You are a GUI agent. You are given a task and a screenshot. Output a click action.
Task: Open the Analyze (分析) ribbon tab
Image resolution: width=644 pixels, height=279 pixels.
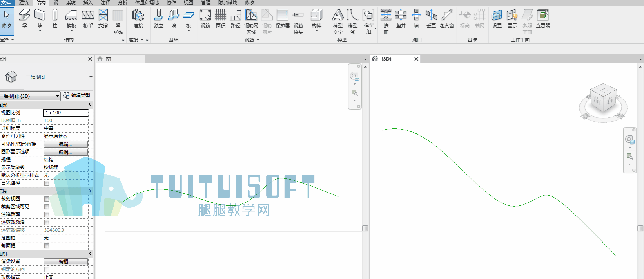(123, 3)
